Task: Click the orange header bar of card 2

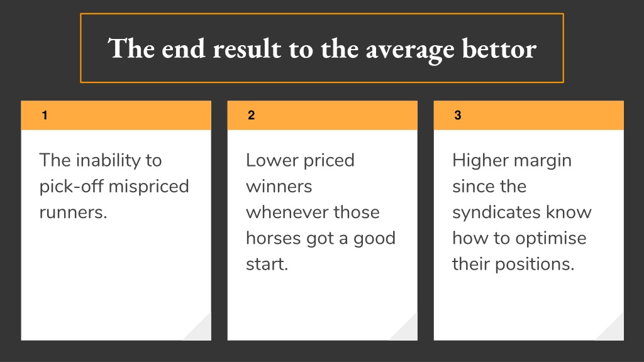Action: pos(323,116)
